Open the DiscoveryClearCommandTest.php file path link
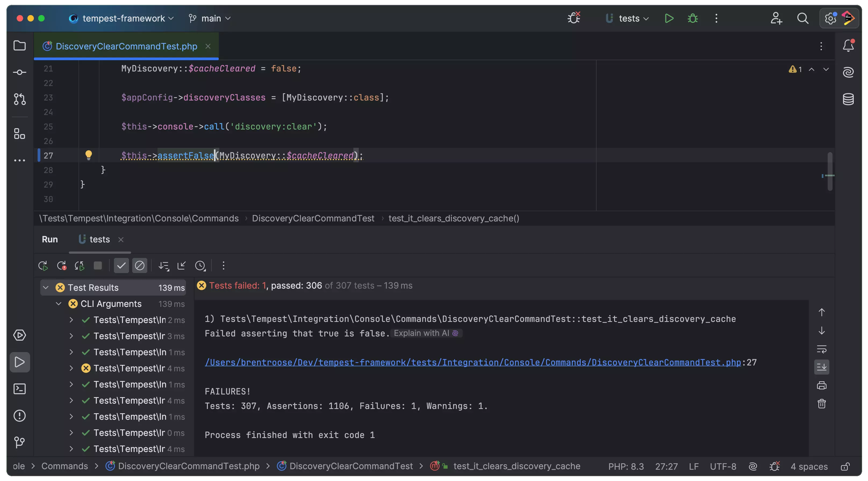This screenshot has height=481, width=868. [x=472, y=362]
